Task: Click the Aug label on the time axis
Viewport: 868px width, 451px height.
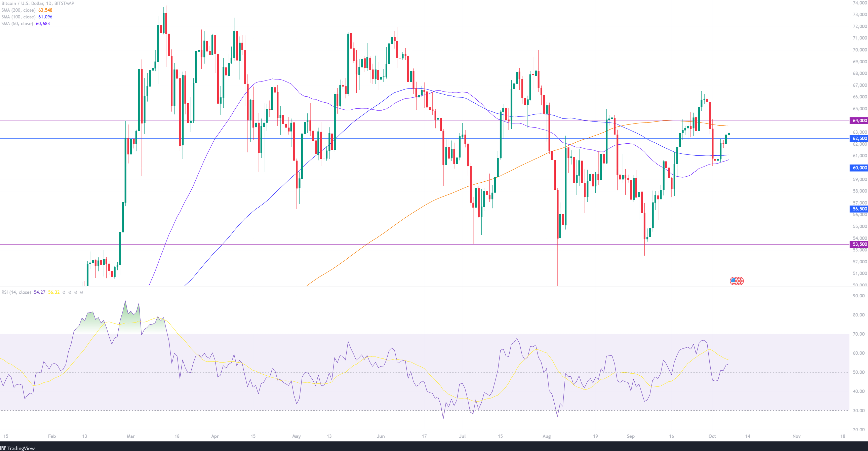Action: [x=546, y=436]
